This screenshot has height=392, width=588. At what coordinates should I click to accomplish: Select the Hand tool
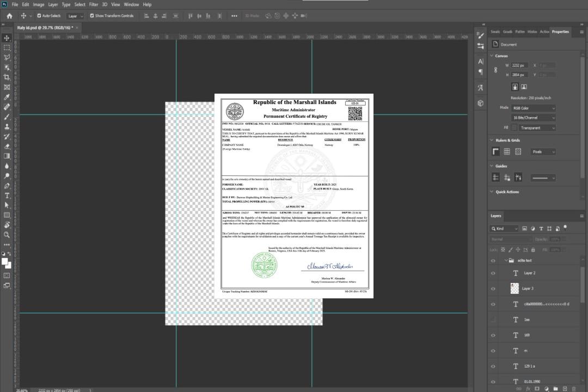(x=7, y=225)
